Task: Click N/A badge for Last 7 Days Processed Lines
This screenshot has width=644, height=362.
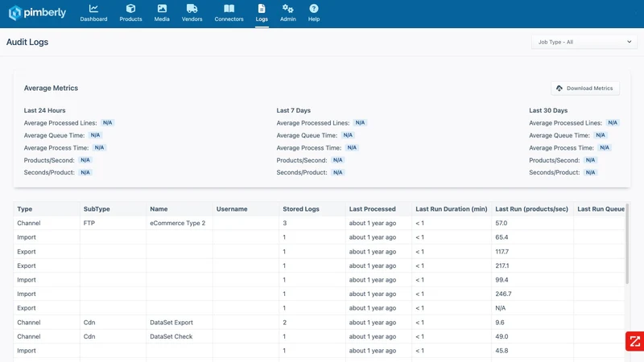Action: 360,123
